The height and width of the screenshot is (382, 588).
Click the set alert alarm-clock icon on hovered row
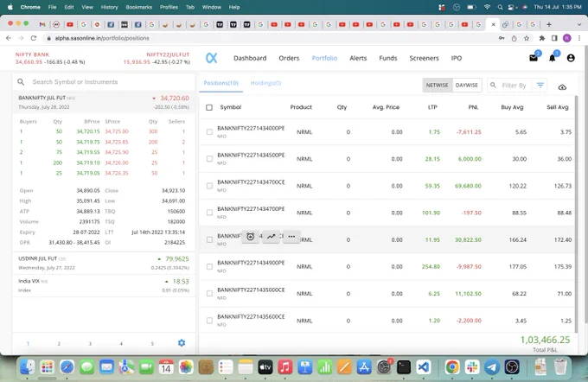[251, 237]
